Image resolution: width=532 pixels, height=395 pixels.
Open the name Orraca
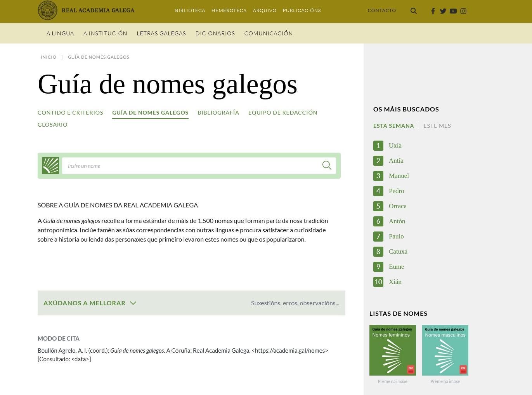398,206
